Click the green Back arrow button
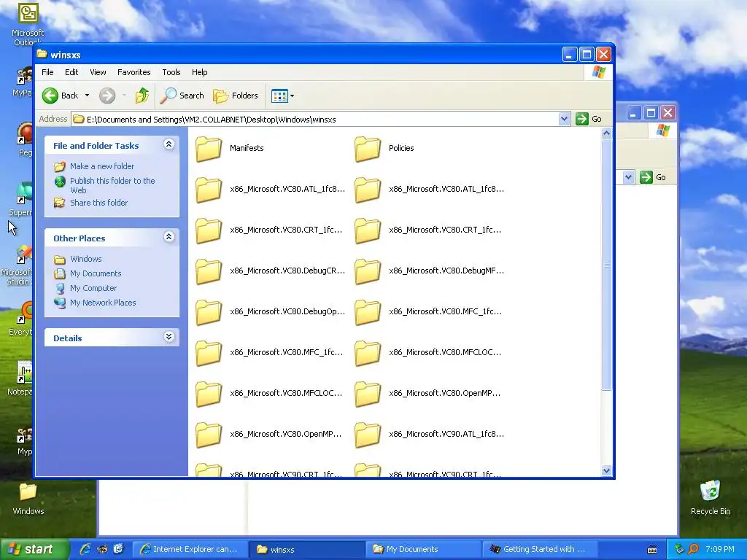 50,96
